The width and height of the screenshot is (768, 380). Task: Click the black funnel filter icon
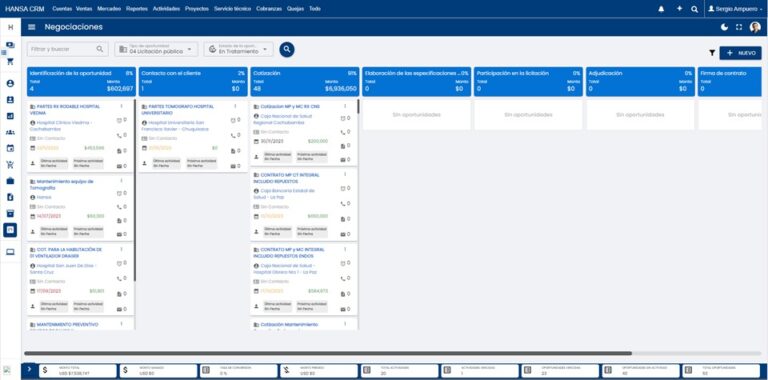[712, 53]
